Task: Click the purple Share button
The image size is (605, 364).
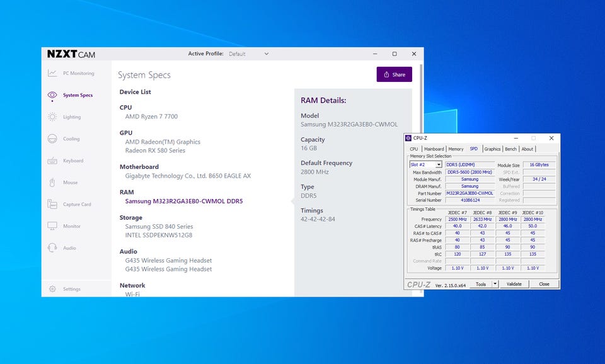Action: [x=395, y=74]
